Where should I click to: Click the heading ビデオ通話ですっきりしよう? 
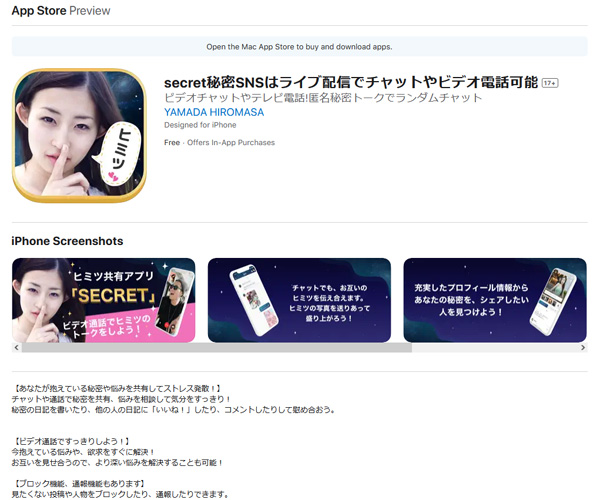(71, 441)
